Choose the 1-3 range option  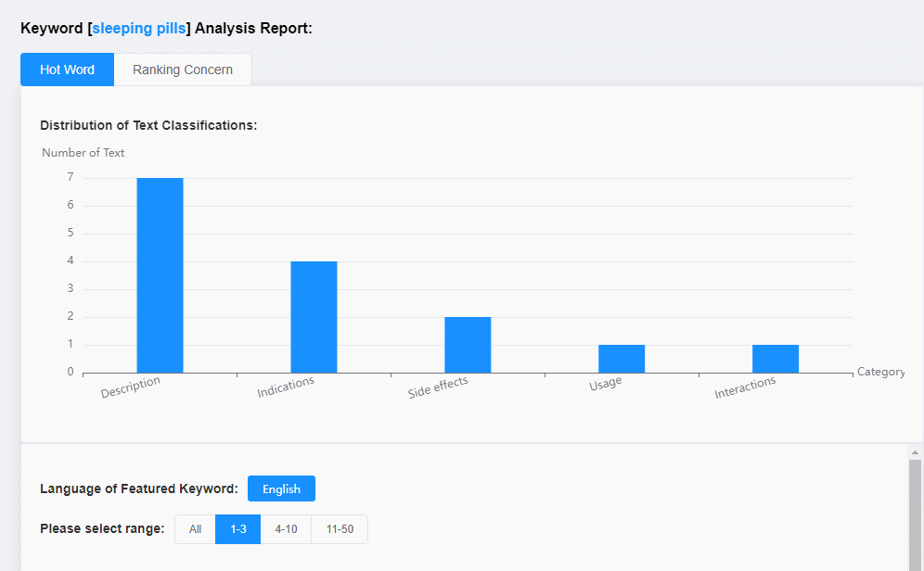pos(238,529)
